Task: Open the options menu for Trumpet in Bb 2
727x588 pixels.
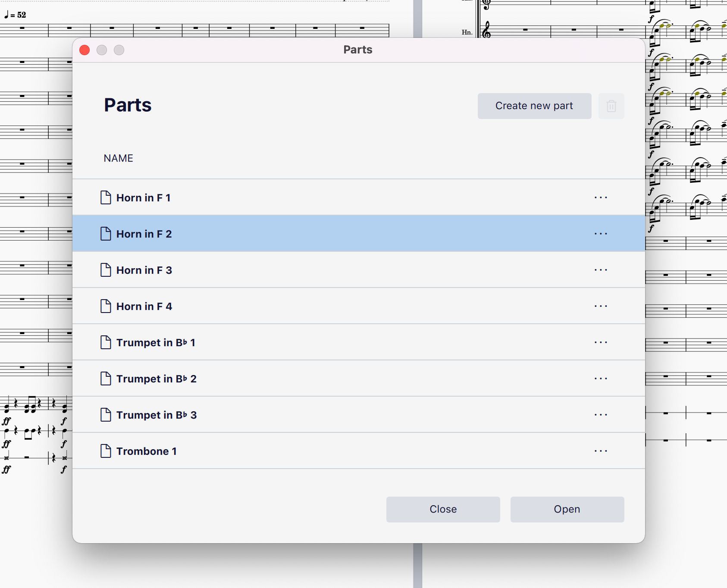Action: click(x=602, y=378)
